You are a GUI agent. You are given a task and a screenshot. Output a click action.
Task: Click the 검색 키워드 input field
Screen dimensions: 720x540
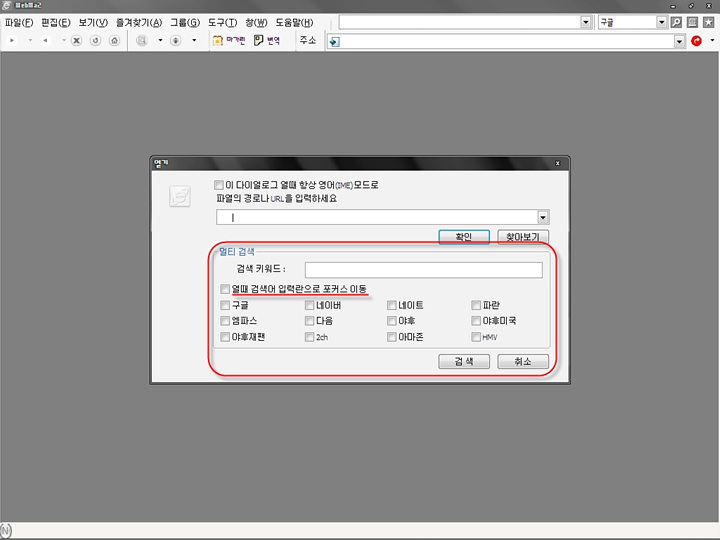pyautogui.click(x=423, y=269)
